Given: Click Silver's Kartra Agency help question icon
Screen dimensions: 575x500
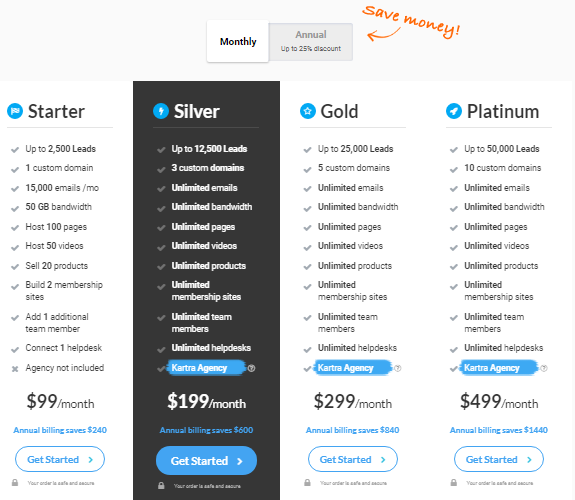Looking at the screenshot, I should 252,368.
